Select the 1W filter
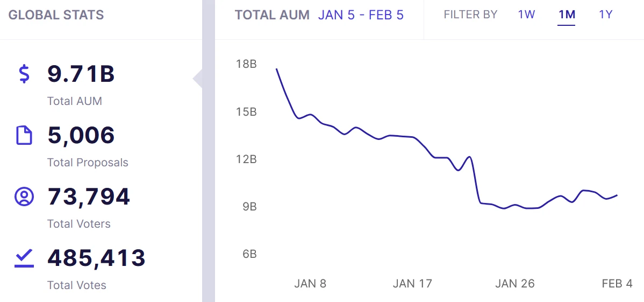The height and width of the screenshot is (302, 644). [526, 15]
